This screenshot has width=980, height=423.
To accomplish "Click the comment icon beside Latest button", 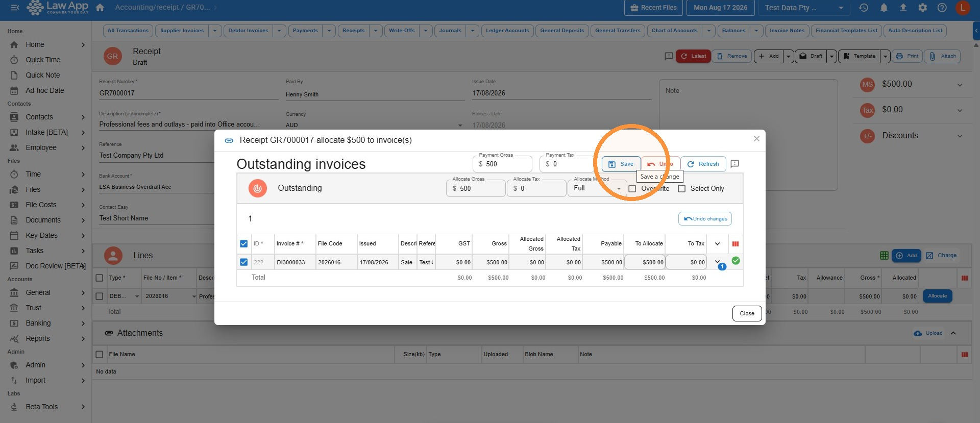I will pyautogui.click(x=669, y=56).
